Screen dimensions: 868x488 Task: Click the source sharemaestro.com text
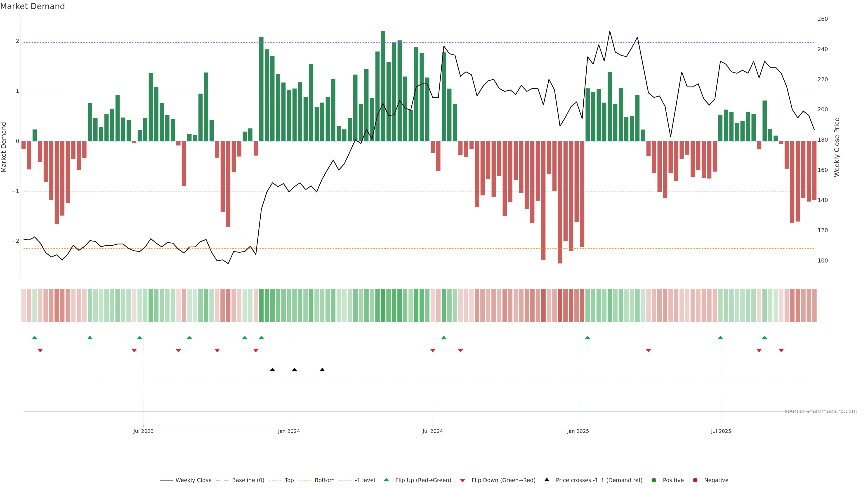(821, 411)
